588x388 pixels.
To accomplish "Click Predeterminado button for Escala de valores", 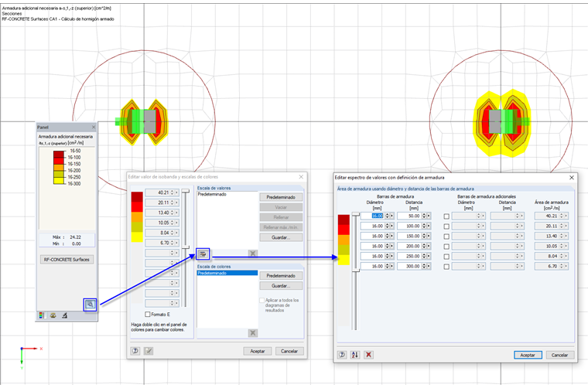I will pos(281,197).
